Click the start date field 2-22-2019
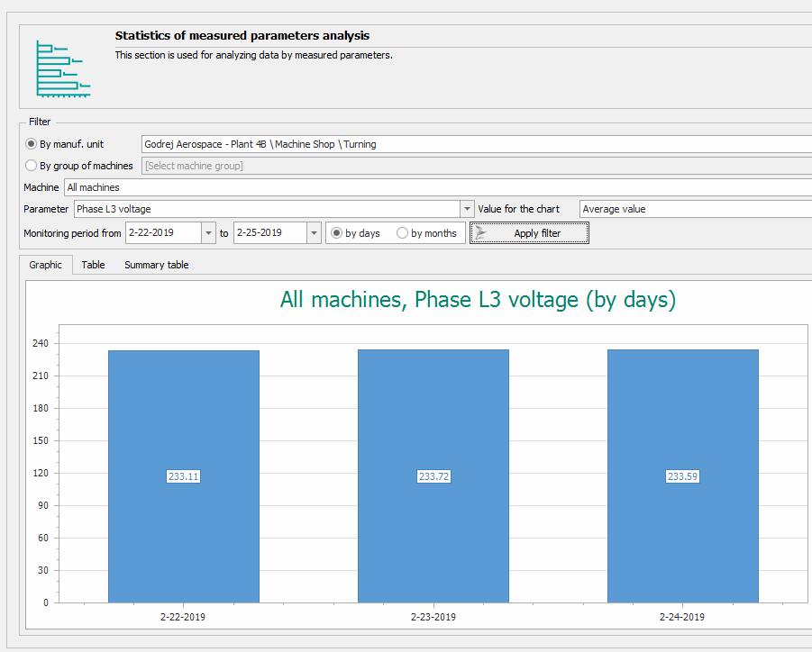Screen dimensions: 812x652 point(164,233)
